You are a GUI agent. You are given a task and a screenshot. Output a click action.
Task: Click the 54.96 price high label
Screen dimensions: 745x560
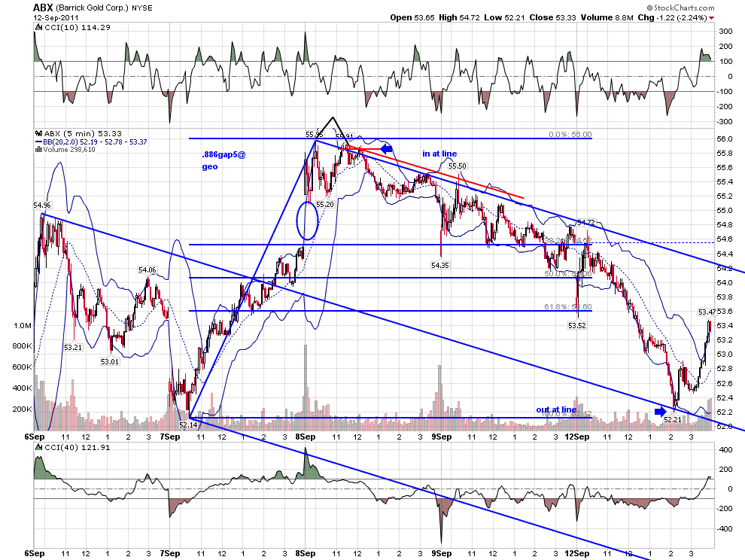(42, 205)
